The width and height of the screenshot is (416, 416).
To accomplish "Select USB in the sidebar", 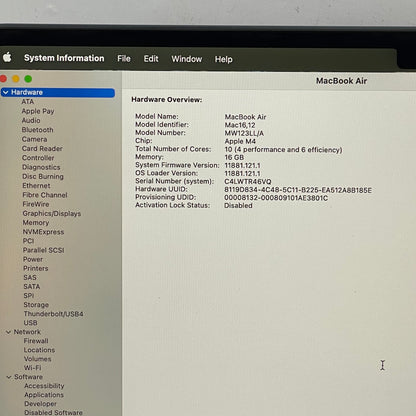I will [x=30, y=323].
